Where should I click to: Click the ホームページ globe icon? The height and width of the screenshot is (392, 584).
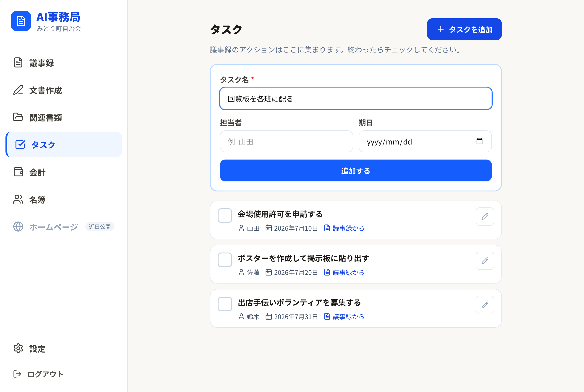click(18, 227)
